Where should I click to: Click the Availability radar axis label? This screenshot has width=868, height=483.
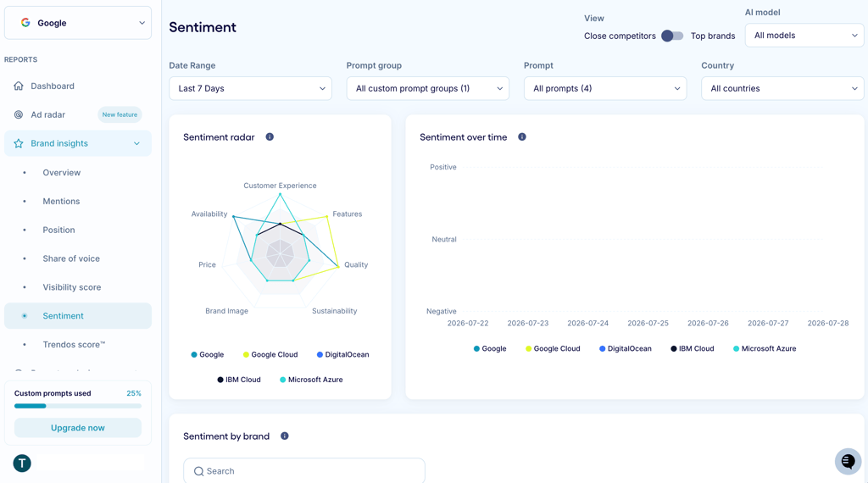pos(209,214)
